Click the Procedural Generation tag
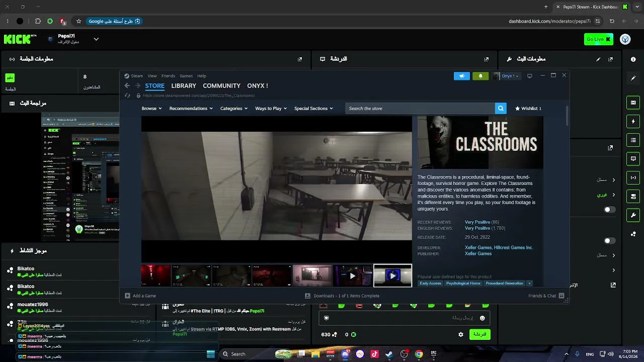The width and height of the screenshot is (644, 362). click(504, 284)
